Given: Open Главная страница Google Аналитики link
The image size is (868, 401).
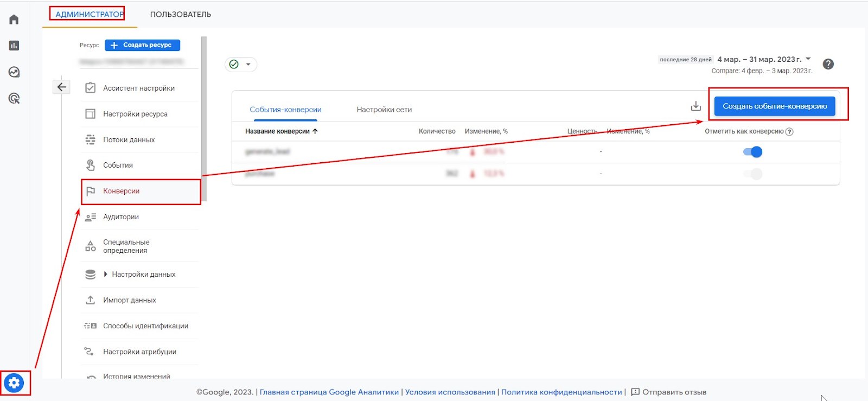Looking at the screenshot, I should click(329, 392).
